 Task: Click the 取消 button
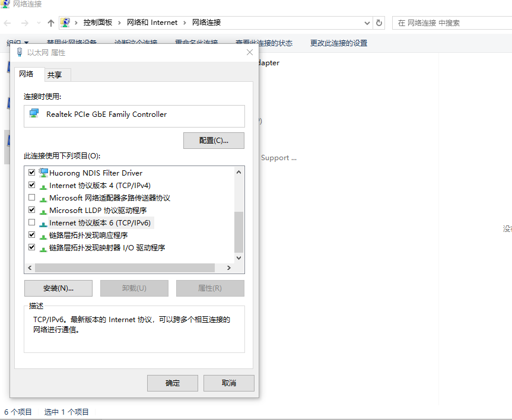229,383
